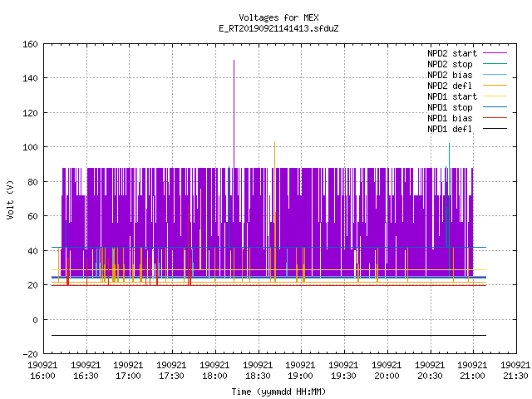The width and height of the screenshot is (532, 399).
Task: Click the 0 y-axis tick label
Action: point(35,320)
